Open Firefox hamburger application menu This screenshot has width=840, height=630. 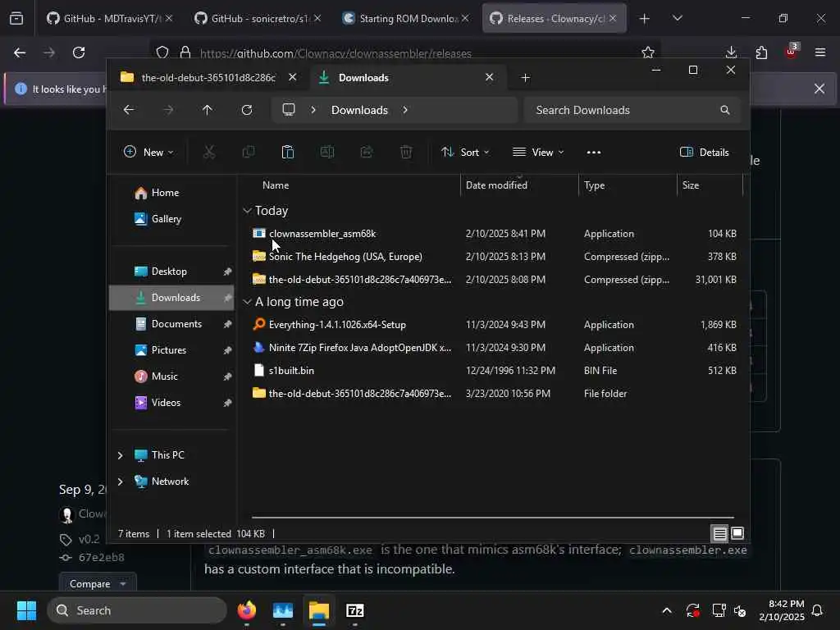(820, 52)
